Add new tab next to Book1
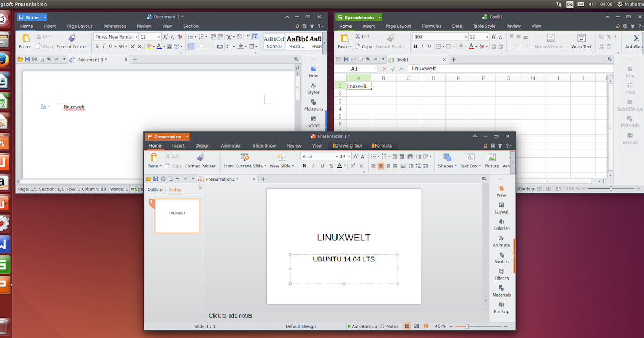644x338 pixels. (453, 59)
